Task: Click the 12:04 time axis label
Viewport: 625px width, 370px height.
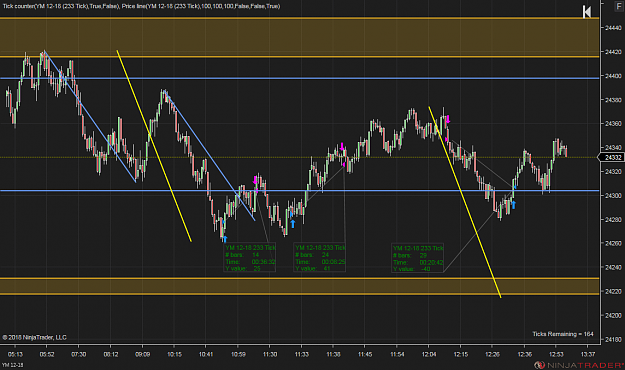Action: point(428,354)
